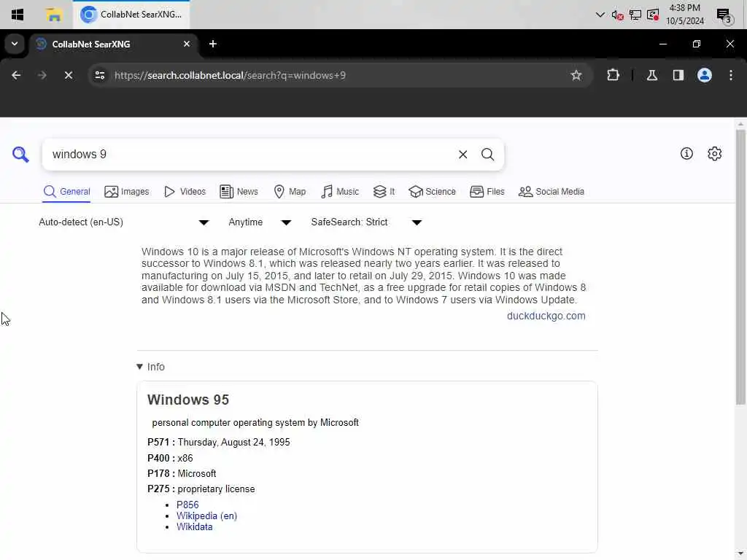Viewport: 747px width, 560px height.
Task: Open the date and time clock
Action: [684, 15]
